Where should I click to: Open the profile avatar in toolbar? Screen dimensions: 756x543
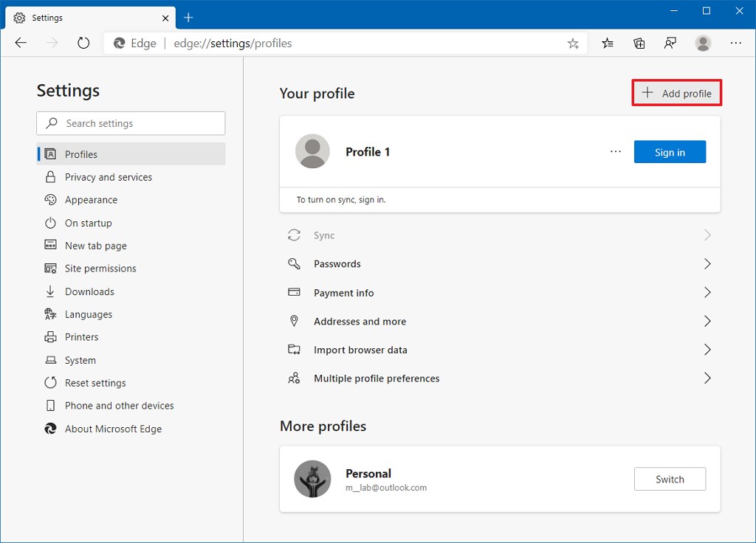tap(703, 44)
